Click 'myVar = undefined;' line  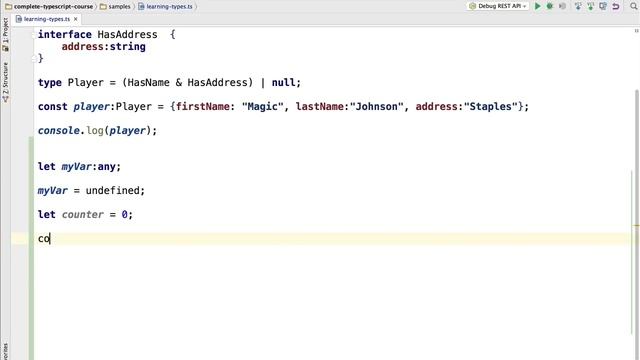[x=91, y=191]
